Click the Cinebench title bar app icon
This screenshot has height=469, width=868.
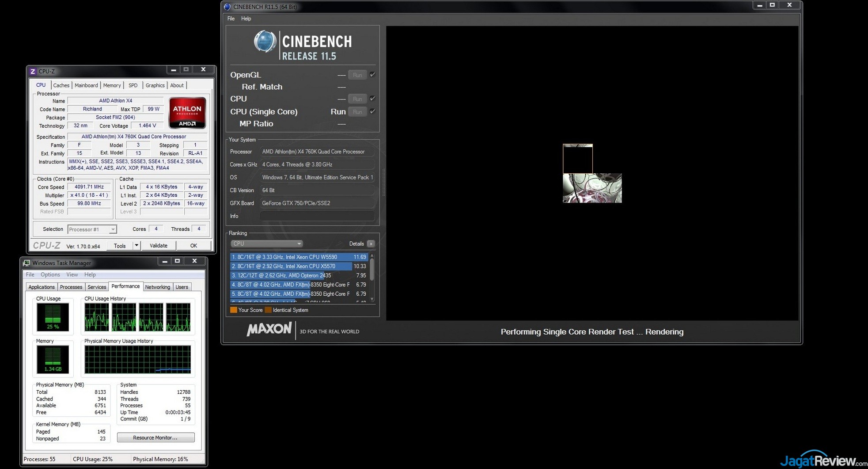[227, 7]
